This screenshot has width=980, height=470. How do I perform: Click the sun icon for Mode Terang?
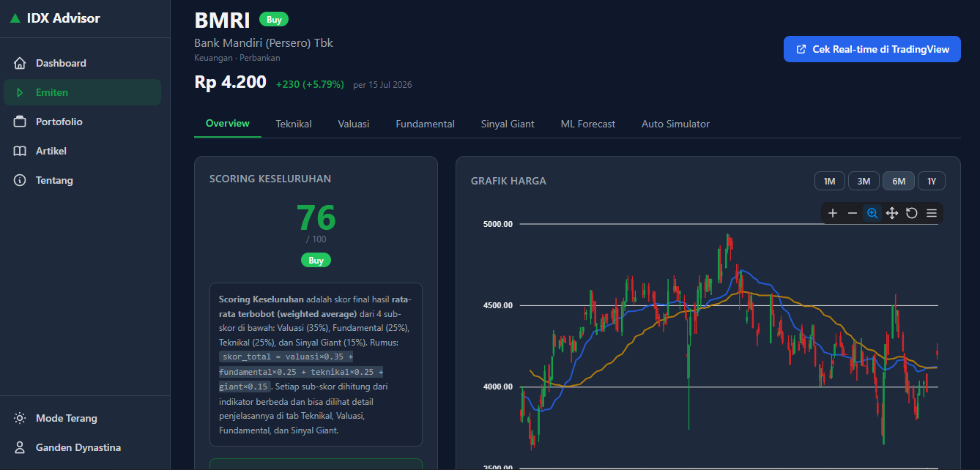tap(20, 418)
